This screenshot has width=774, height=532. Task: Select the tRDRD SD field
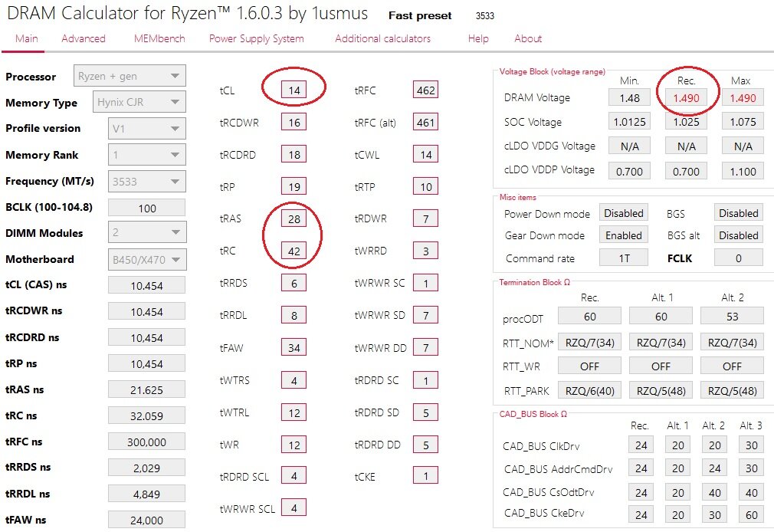(425, 412)
